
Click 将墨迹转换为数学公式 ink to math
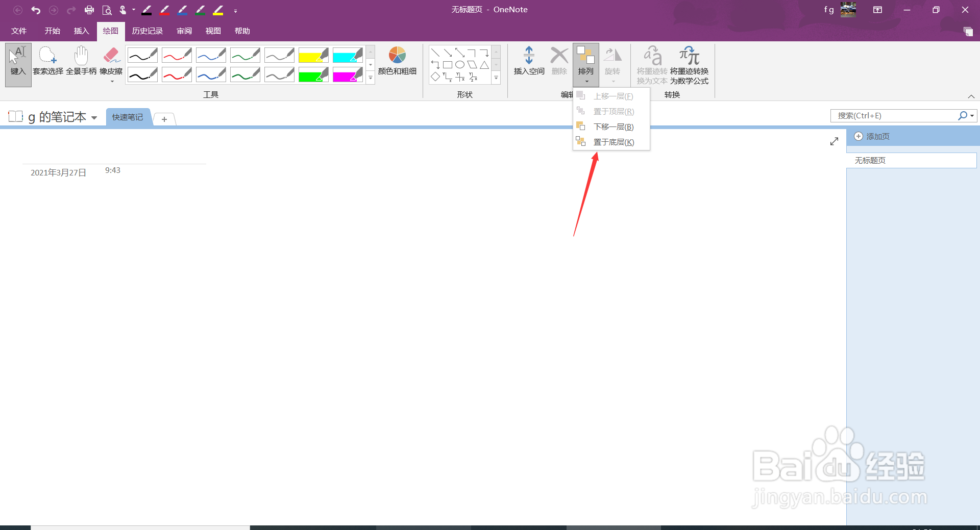pos(689,65)
